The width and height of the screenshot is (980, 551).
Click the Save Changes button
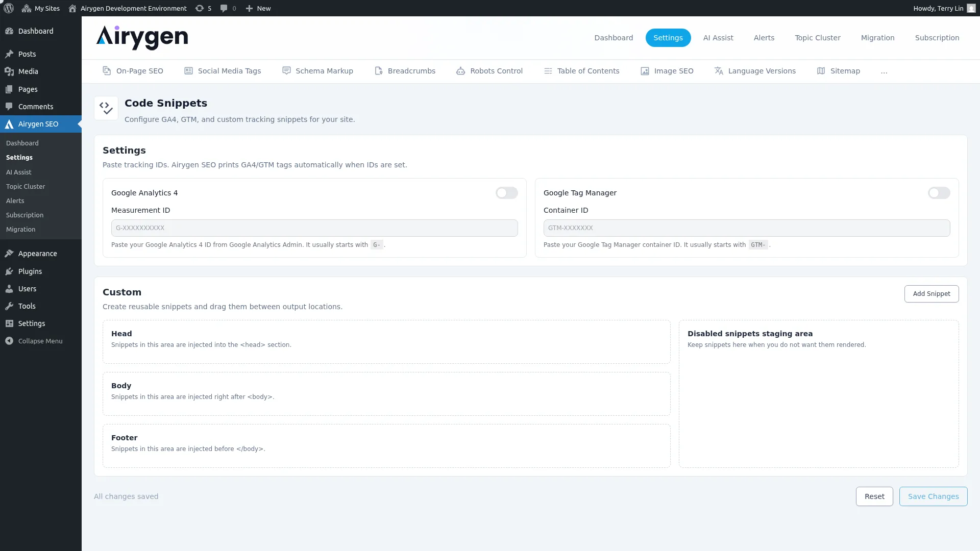pos(933,496)
